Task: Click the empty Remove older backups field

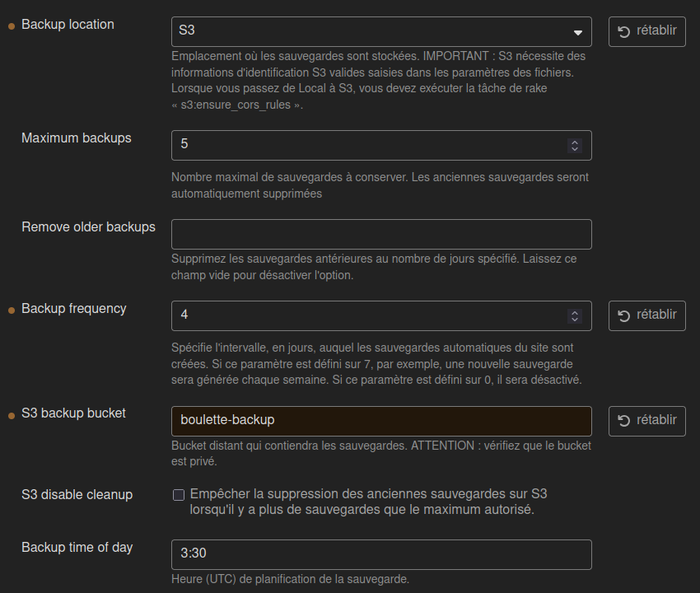Action: tap(380, 234)
